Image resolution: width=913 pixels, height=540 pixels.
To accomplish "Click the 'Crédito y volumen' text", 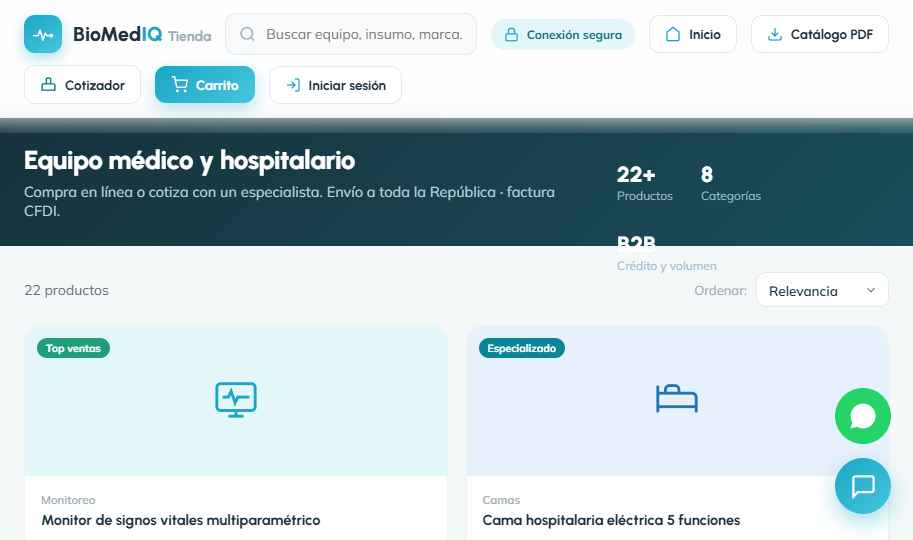I will coord(667,266).
